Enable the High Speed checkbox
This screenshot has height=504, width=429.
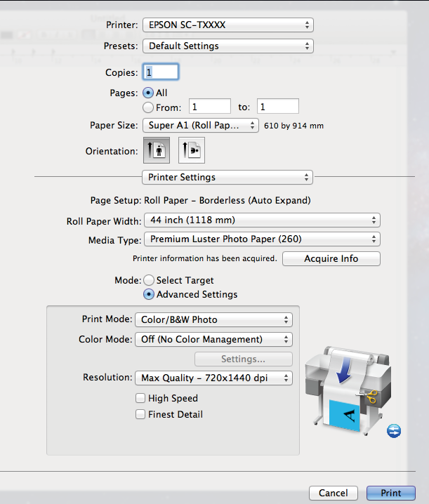(x=140, y=398)
